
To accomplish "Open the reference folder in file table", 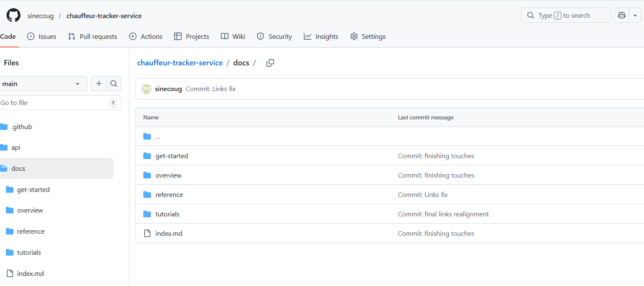I will [x=169, y=194].
